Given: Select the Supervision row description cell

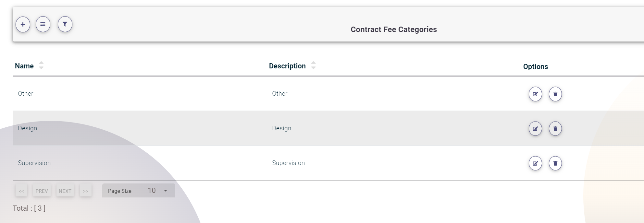Looking at the screenshot, I should tap(288, 163).
